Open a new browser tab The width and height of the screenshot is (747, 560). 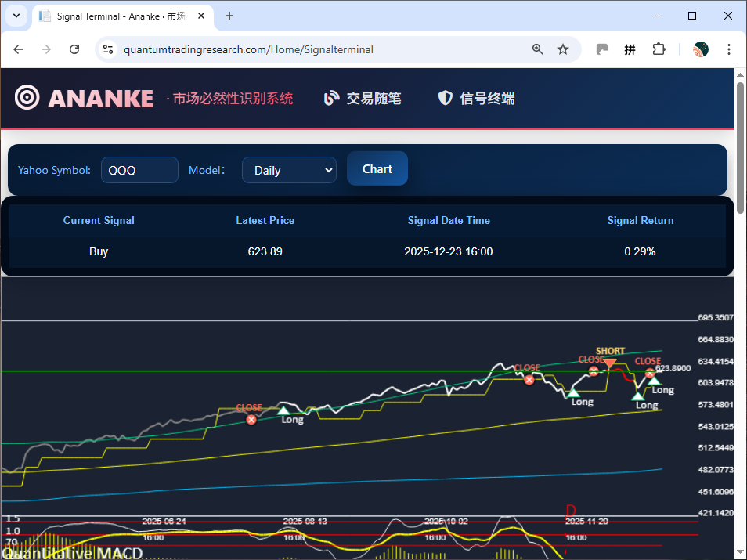pos(229,16)
